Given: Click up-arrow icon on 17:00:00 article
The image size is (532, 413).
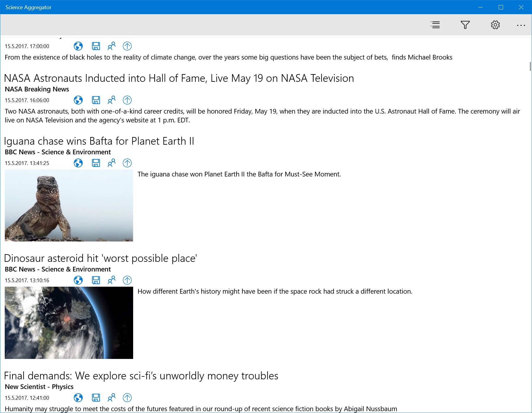Looking at the screenshot, I should pyautogui.click(x=127, y=46).
